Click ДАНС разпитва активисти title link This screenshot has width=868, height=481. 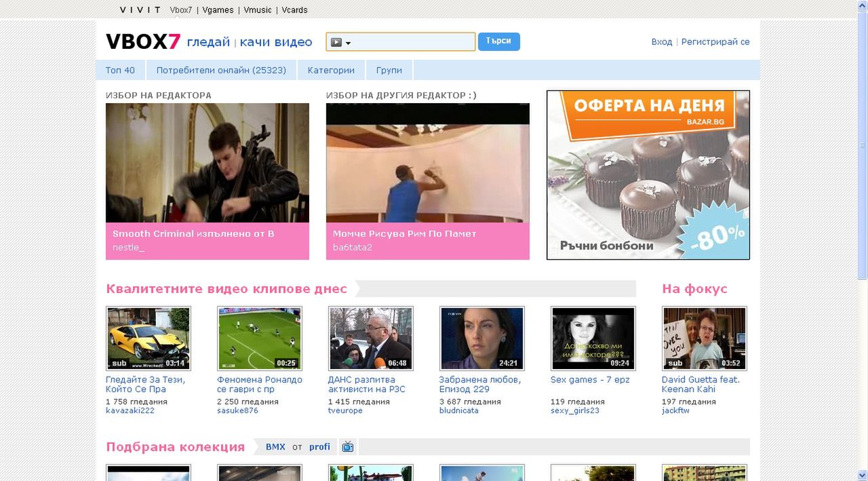tap(367, 385)
